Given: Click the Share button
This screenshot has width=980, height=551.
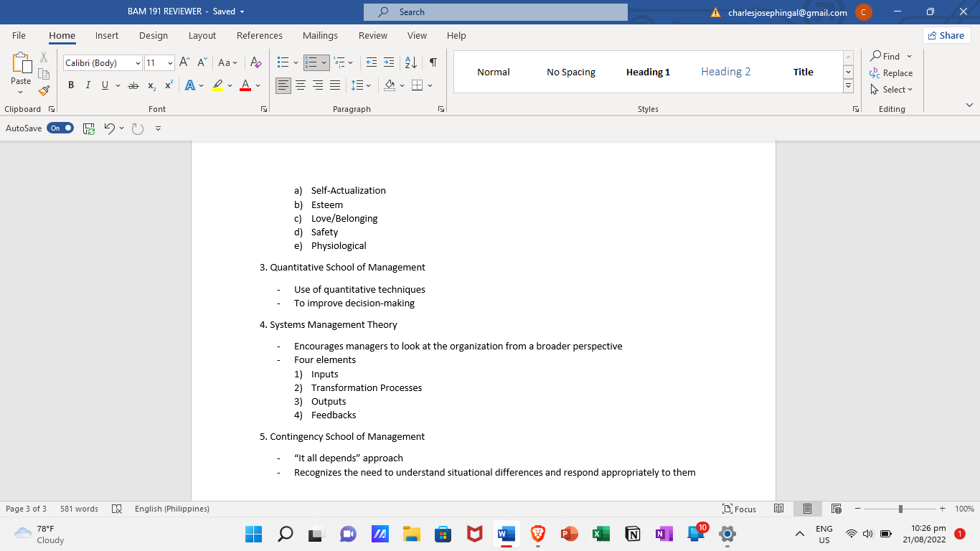Looking at the screenshot, I should tap(946, 35).
